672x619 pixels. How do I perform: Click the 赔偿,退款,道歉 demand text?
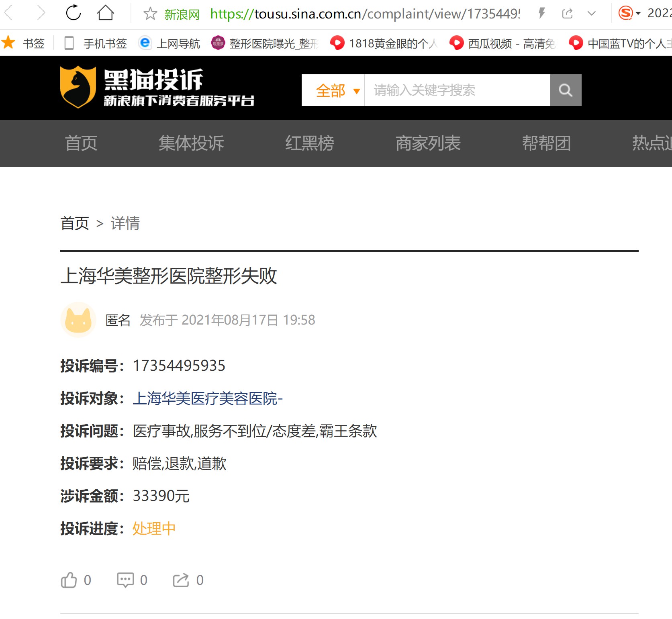point(180,464)
